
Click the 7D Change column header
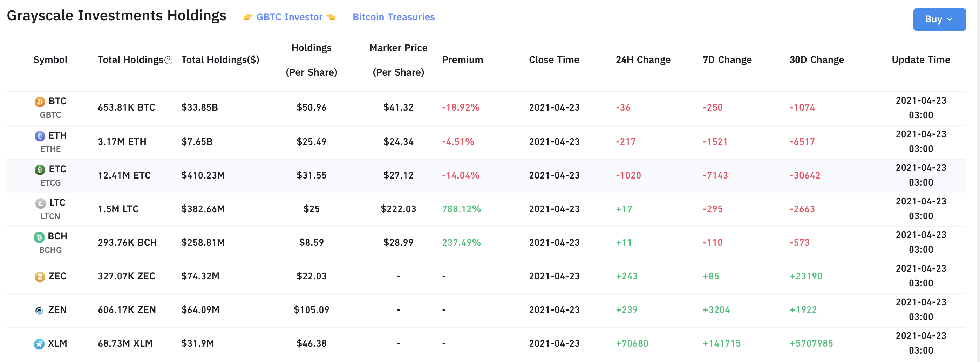pyautogui.click(x=727, y=60)
